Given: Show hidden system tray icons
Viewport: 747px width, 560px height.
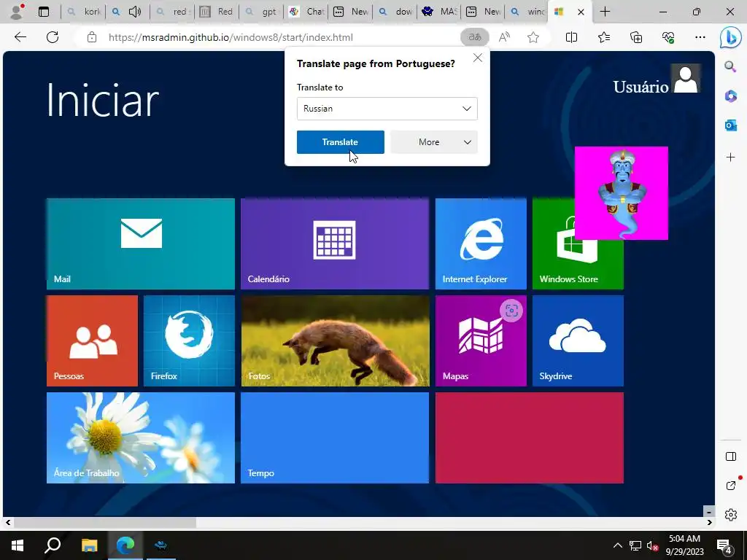Looking at the screenshot, I should tap(617, 545).
